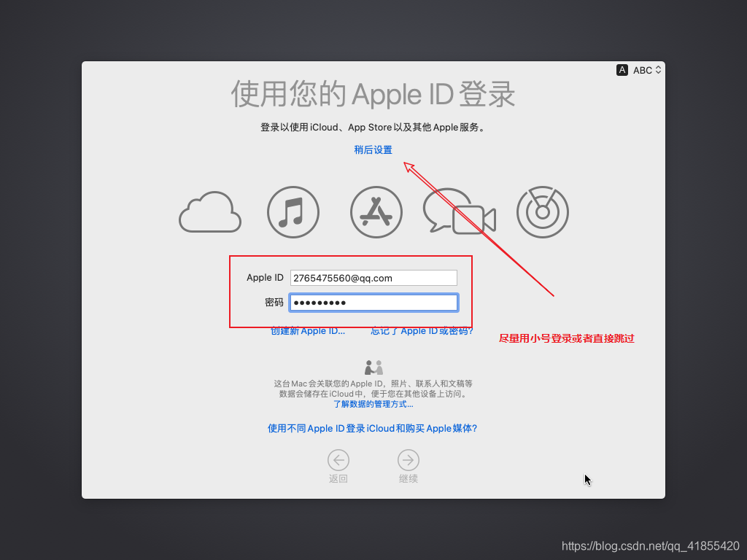The height and width of the screenshot is (560, 747).
Task: Click the Find My radar icon
Action: point(543,212)
